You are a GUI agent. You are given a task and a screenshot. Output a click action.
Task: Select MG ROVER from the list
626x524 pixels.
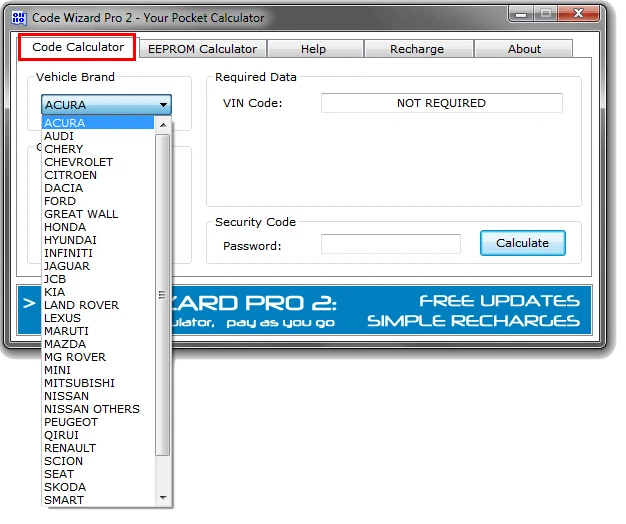click(98, 357)
